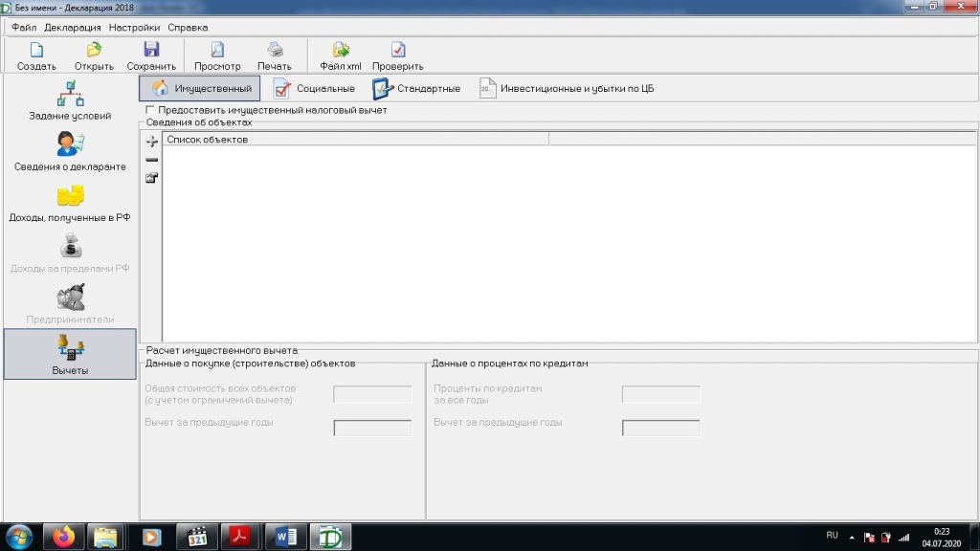The width and height of the screenshot is (980, 551).
Task: Open the Декларация menu
Action: (74, 28)
